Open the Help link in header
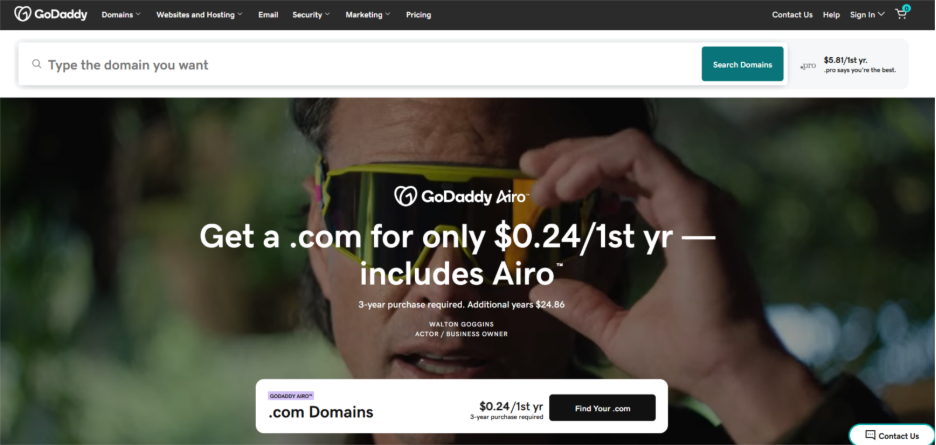 (x=831, y=15)
